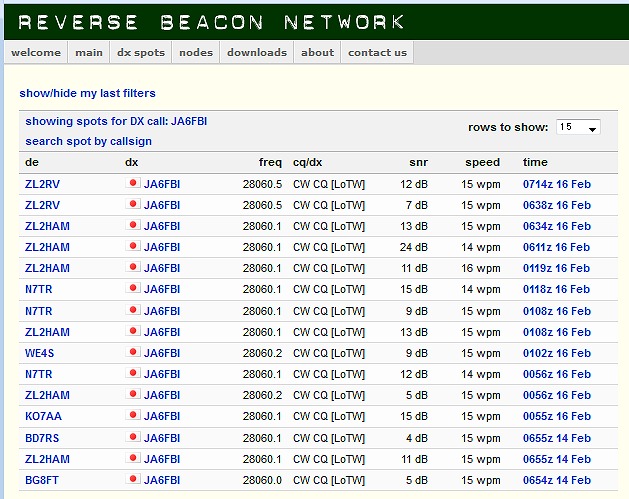Switch to the dx spots tab
The height and width of the screenshot is (499, 629).
(141, 53)
